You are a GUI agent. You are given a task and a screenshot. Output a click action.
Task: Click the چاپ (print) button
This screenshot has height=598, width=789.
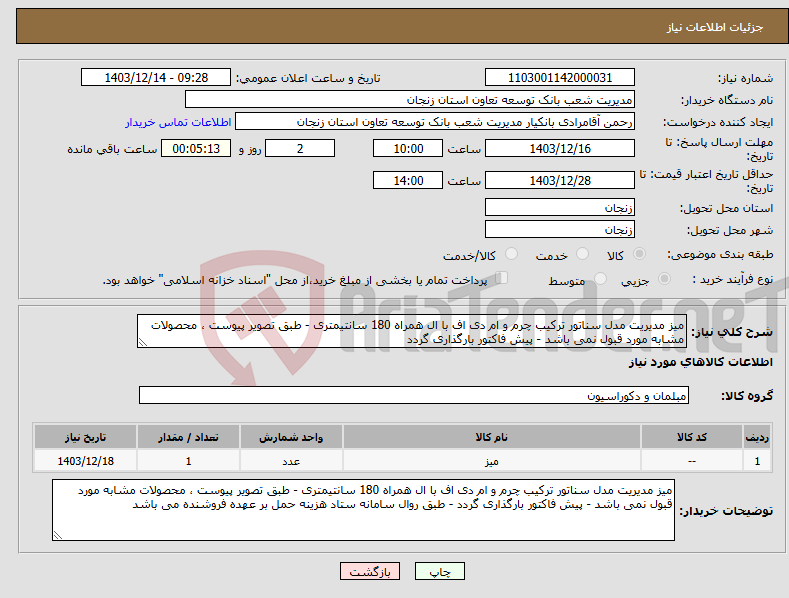coord(439,571)
